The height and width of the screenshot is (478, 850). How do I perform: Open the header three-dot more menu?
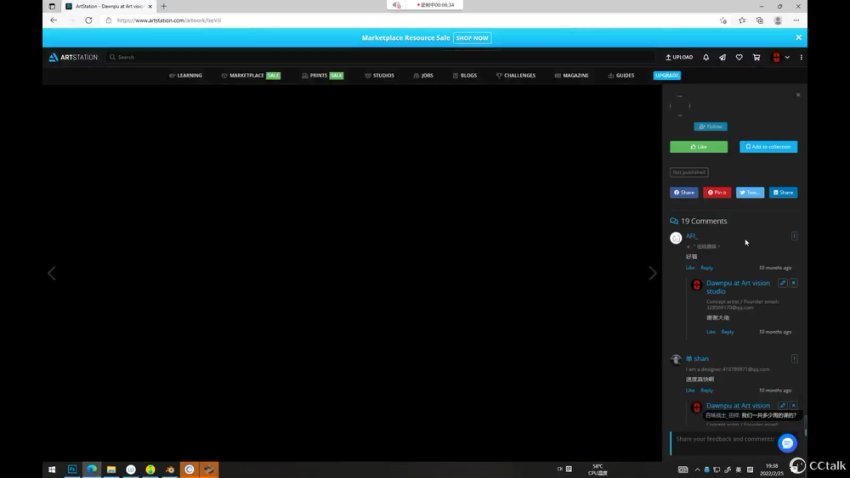[801, 57]
